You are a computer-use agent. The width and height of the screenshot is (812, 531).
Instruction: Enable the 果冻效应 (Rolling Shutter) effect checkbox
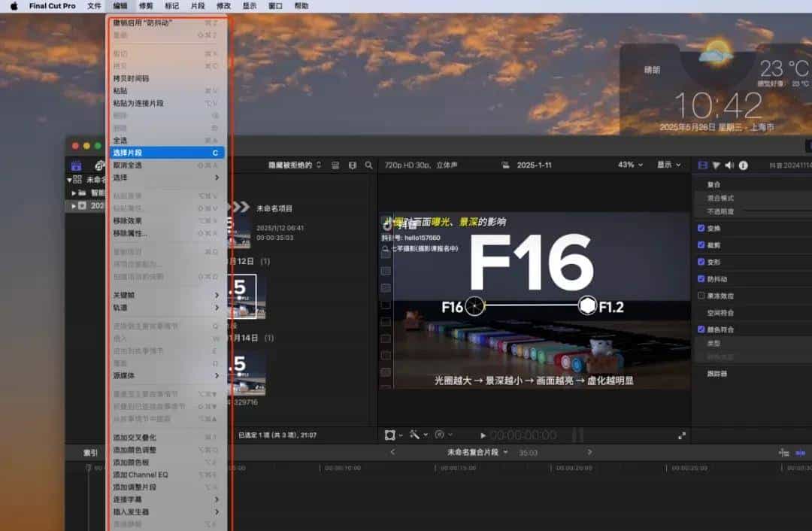tap(701, 296)
